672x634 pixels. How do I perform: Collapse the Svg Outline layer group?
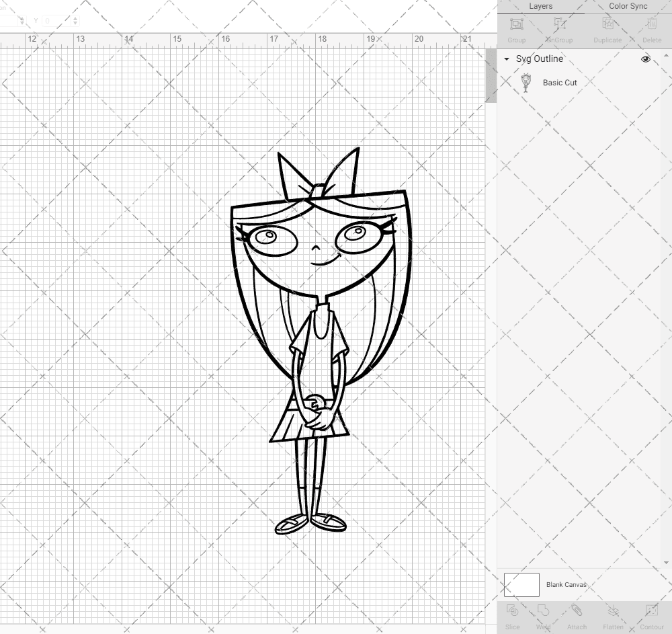click(x=507, y=59)
